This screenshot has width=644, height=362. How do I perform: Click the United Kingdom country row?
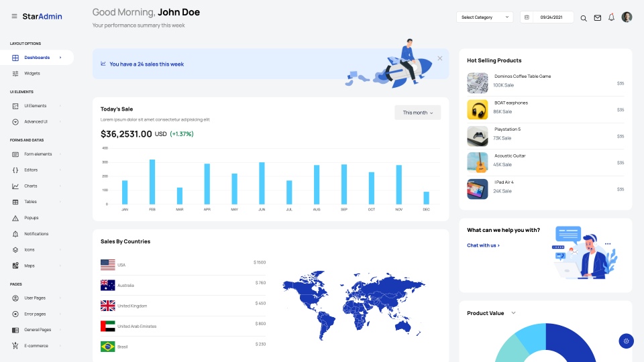click(x=183, y=306)
